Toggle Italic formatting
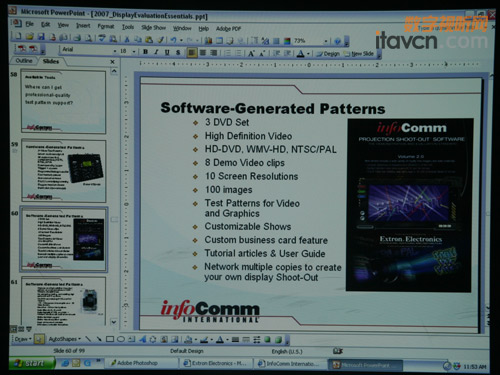Image resolution: width=500 pixels, height=375 pixels. pos(156,52)
